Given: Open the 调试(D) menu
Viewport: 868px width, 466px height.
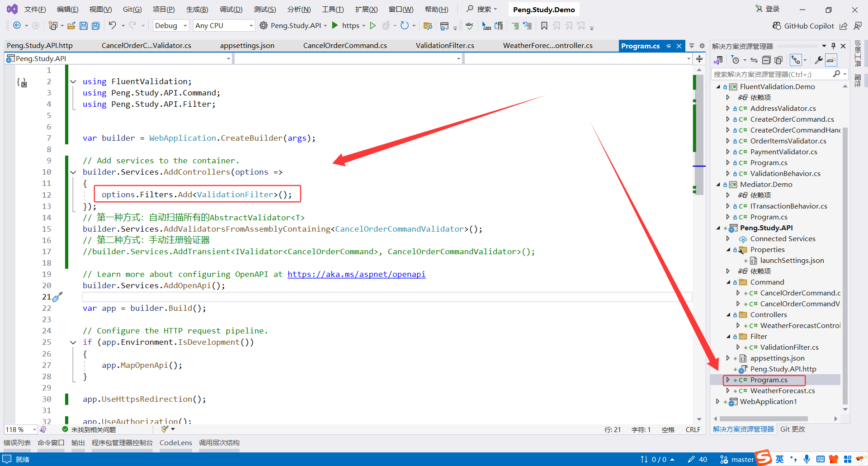Looking at the screenshot, I should coord(231,10).
